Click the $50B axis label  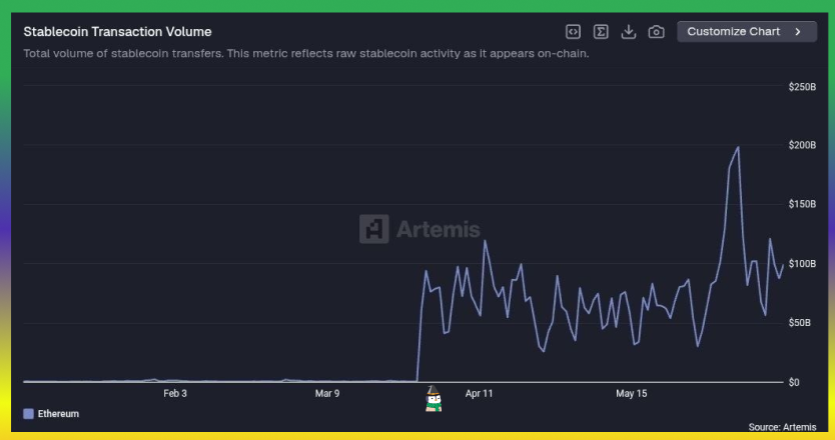point(799,322)
